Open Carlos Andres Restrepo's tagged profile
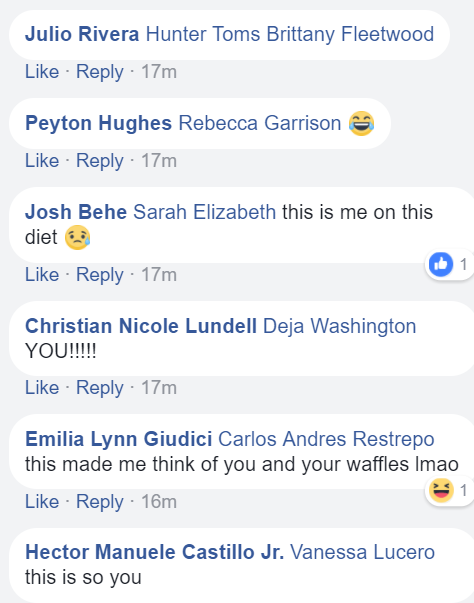Screen dimensions: 474x603 click(x=326, y=439)
